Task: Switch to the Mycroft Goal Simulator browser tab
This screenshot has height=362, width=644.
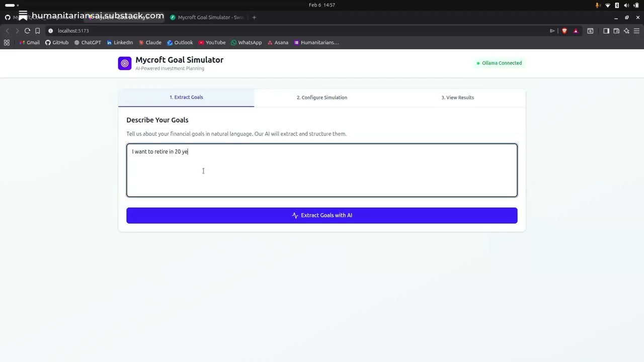Action: 207,17
